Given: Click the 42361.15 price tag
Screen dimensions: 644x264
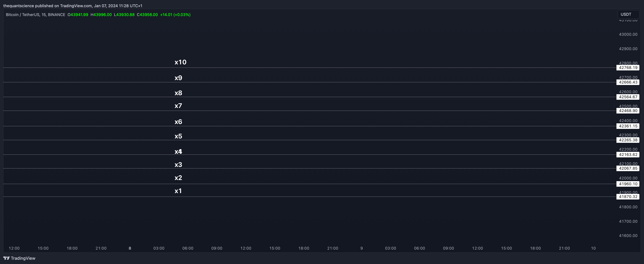Looking at the screenshot, I should (628, 126).
